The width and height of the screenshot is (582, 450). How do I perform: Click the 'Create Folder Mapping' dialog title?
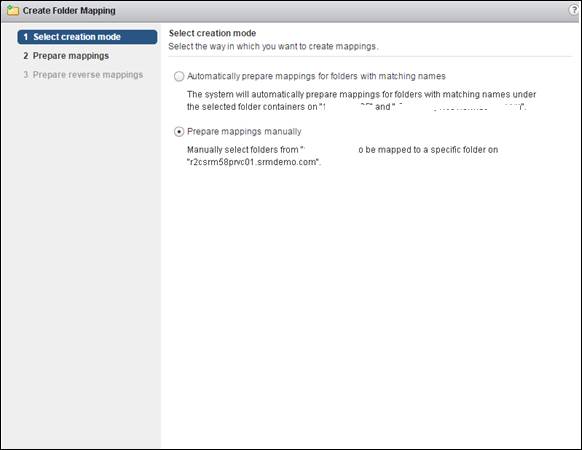click(69, 10)
